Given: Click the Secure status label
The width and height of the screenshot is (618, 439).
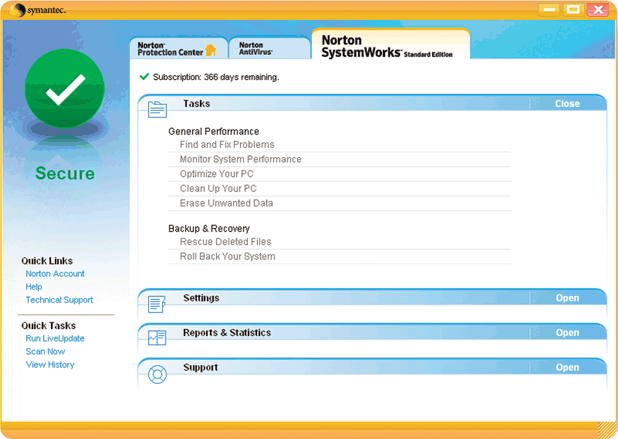Looking at the screenshot, I should [65, 173].
